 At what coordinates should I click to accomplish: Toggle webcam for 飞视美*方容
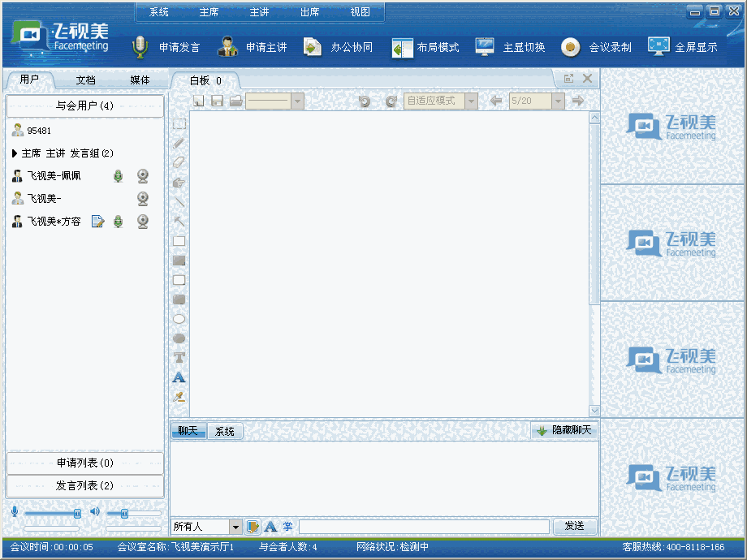click(x=143, y=222)
